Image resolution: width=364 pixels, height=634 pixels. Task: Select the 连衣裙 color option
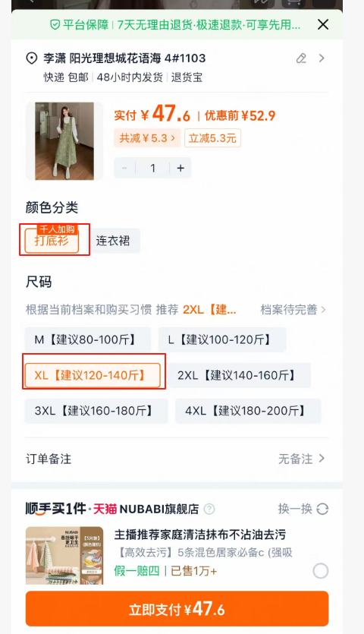click(113, 241)
